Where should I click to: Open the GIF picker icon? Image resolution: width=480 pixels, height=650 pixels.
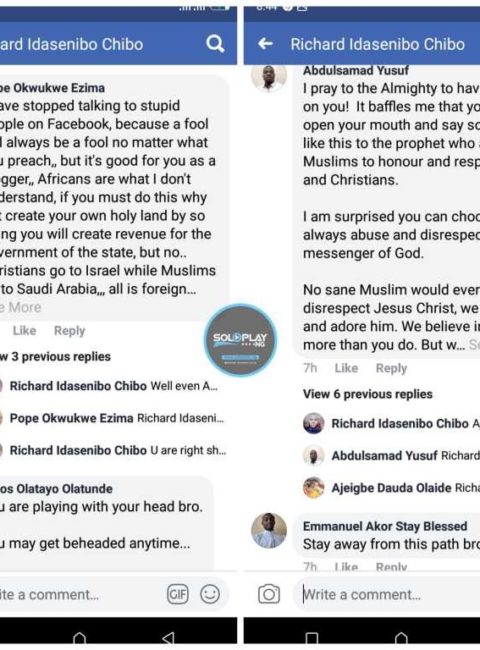click(x=178, y=594)
